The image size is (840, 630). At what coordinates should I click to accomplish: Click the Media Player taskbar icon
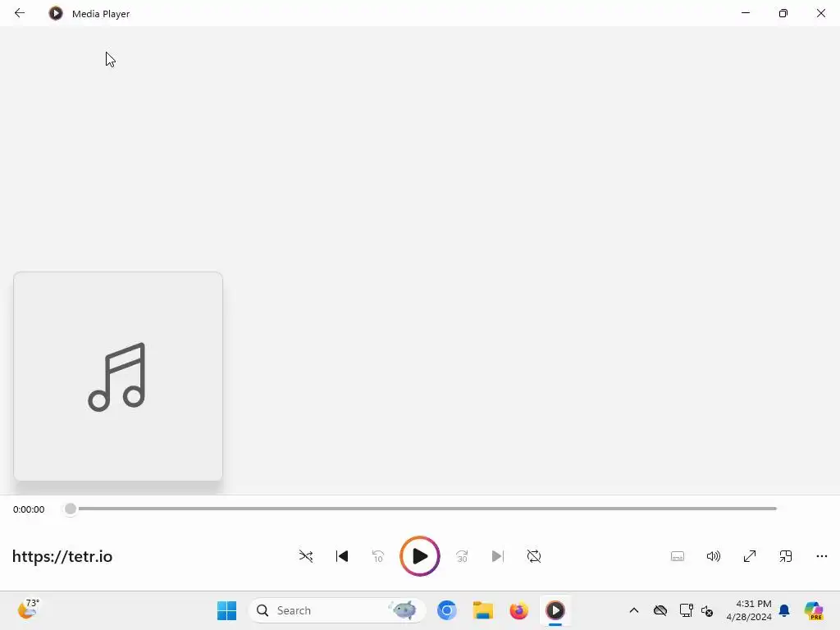click(x=555, y=610)
